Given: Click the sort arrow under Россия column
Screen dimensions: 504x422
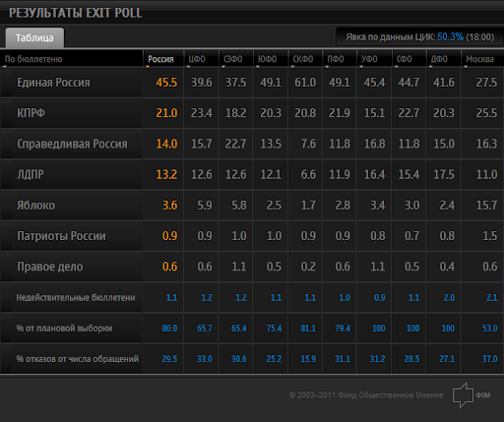Looking at the screenshot, I should 148,67.
